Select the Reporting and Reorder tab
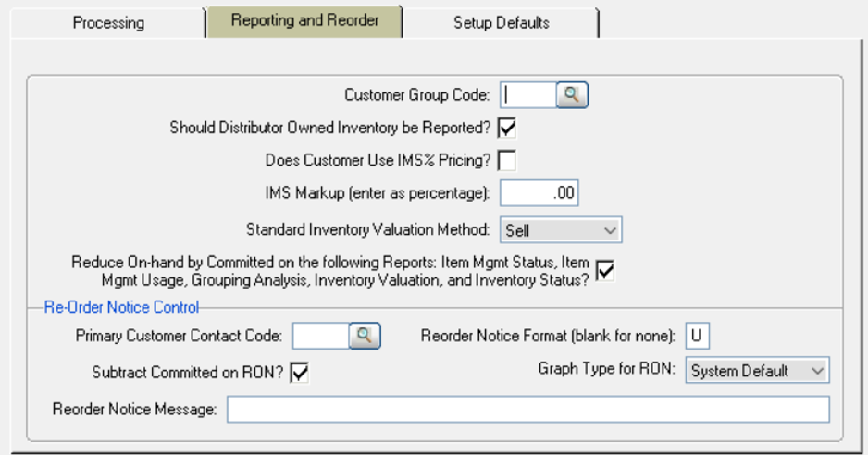The height and width of the screenshot is (455, 868). click(304, 20)
